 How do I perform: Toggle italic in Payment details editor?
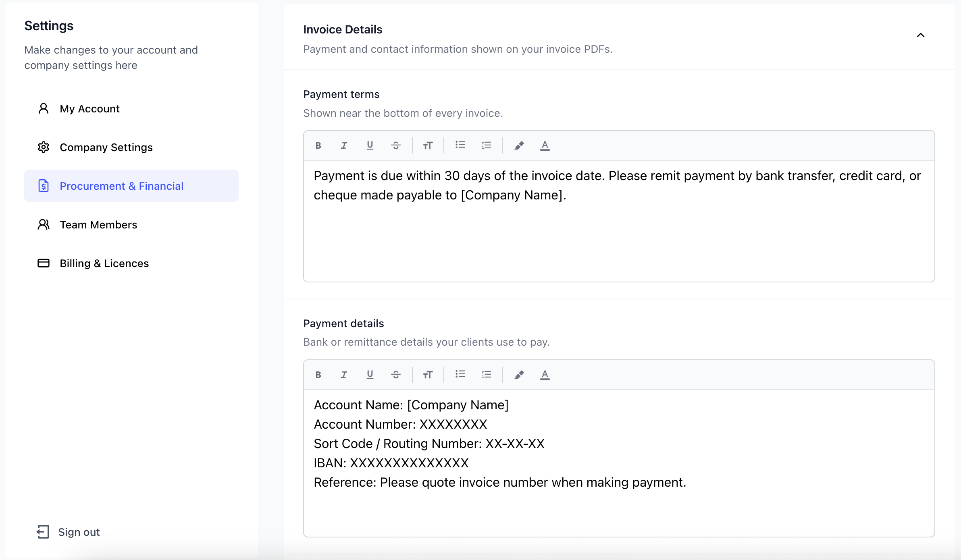[344, 375]
